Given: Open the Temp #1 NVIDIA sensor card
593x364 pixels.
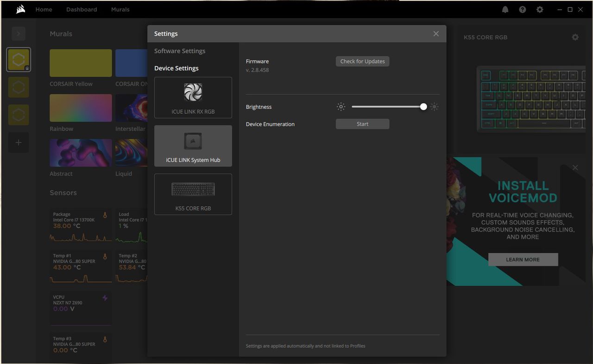Looking at the screenshot, I should (81, 267).
